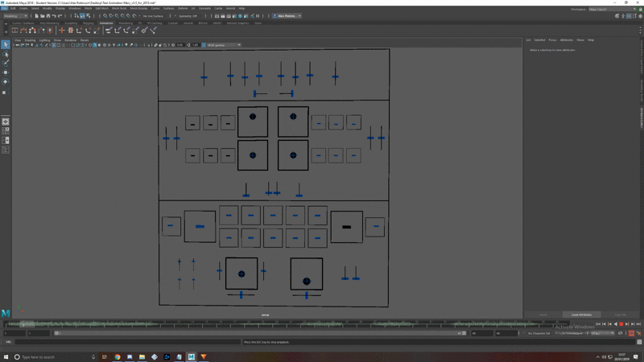Open the sRGB gamma view transform dropdown
This screenshot has width=644, height=362.
(224, 45)
